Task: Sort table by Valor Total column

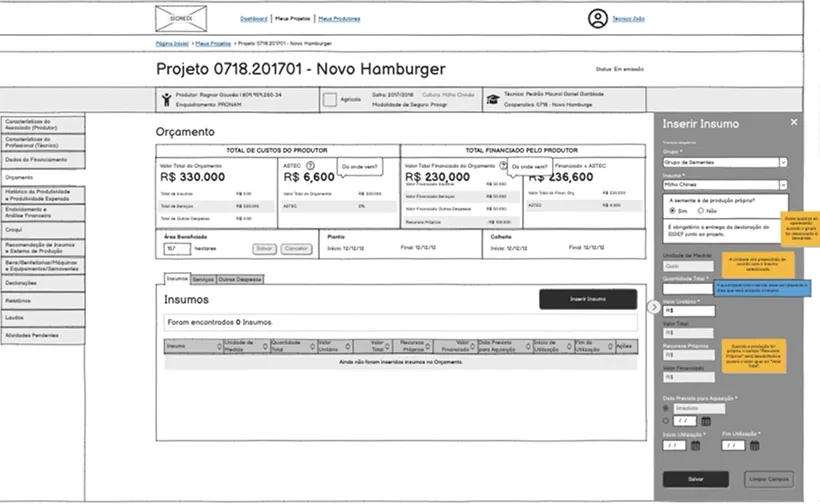Action: pyautogui.click(x=388, y=346)
